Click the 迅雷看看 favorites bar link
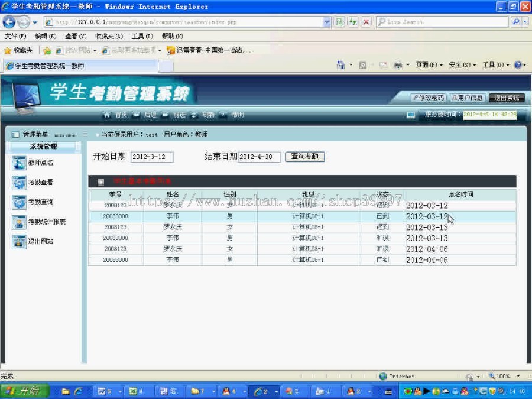This screenshot has height=399, width=532. coord(209,51)
